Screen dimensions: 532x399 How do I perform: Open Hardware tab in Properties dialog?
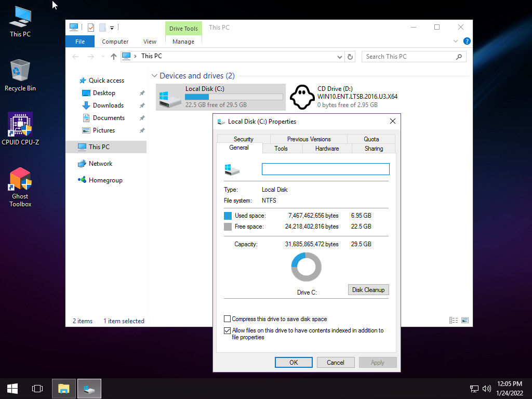[x=327, y=149]
